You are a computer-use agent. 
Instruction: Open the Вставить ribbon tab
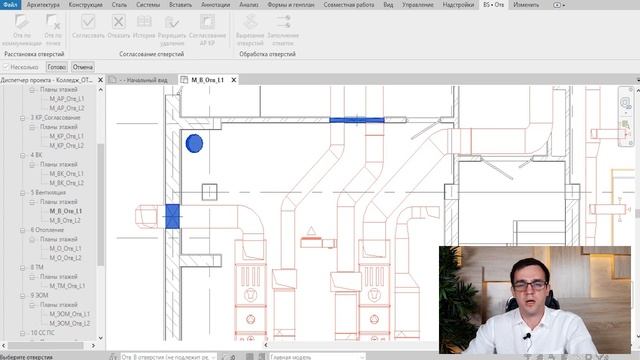click(180, 5)
